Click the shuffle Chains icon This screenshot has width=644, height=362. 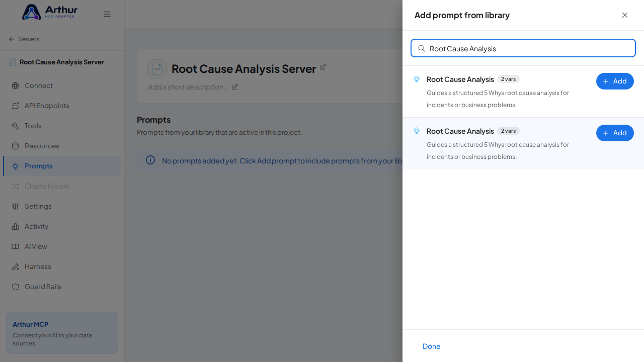coord(16,186)
